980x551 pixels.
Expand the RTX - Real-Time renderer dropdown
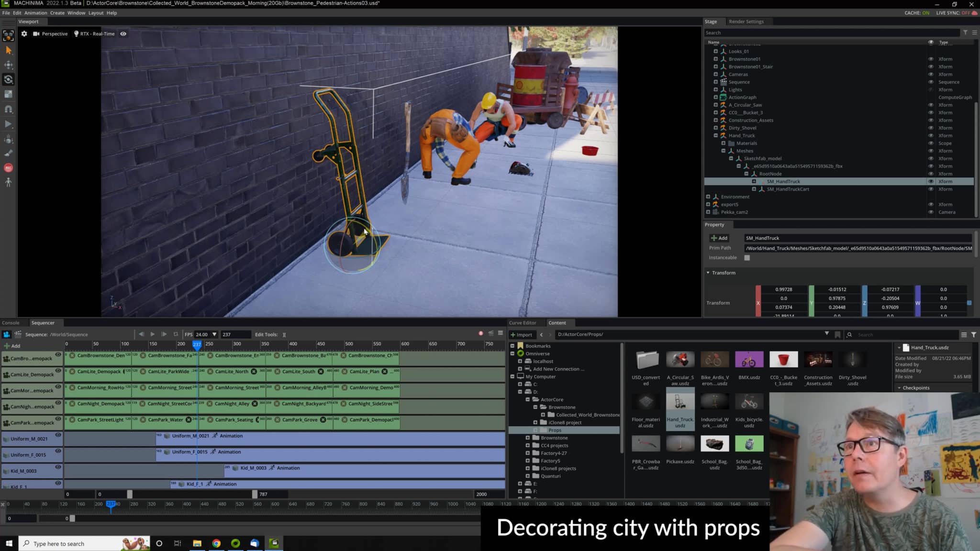point(94,33)
